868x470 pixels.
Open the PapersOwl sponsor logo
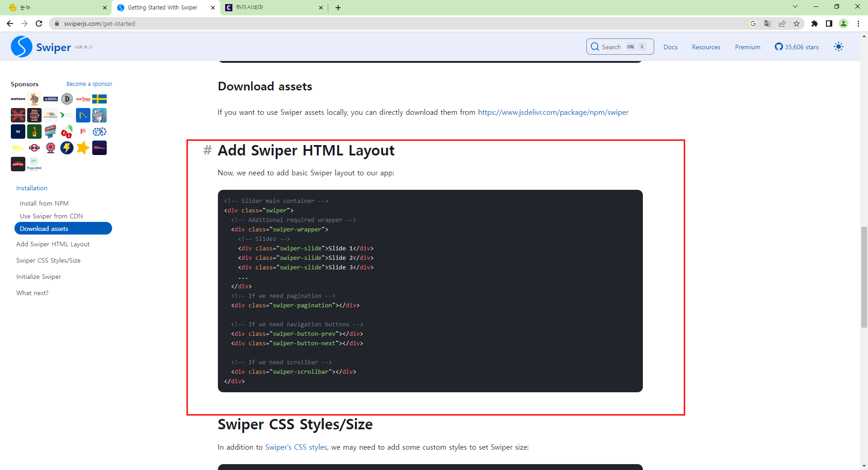(34, 164)
